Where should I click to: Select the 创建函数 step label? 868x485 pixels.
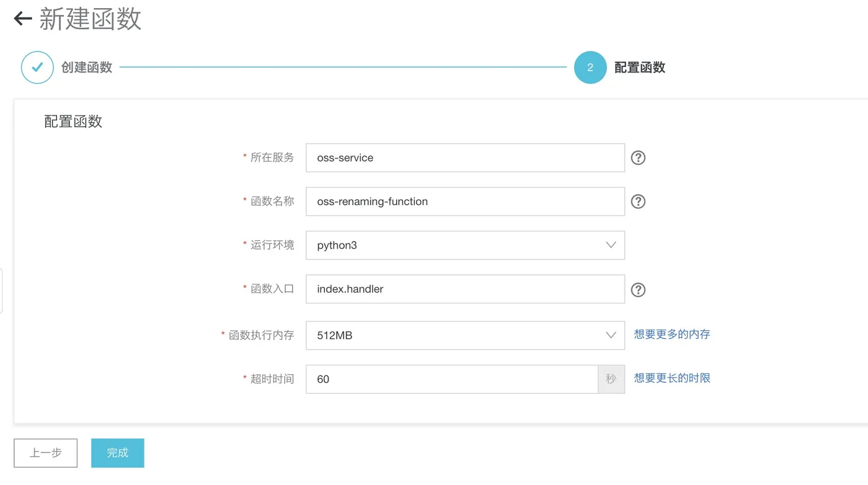[87, 68]
